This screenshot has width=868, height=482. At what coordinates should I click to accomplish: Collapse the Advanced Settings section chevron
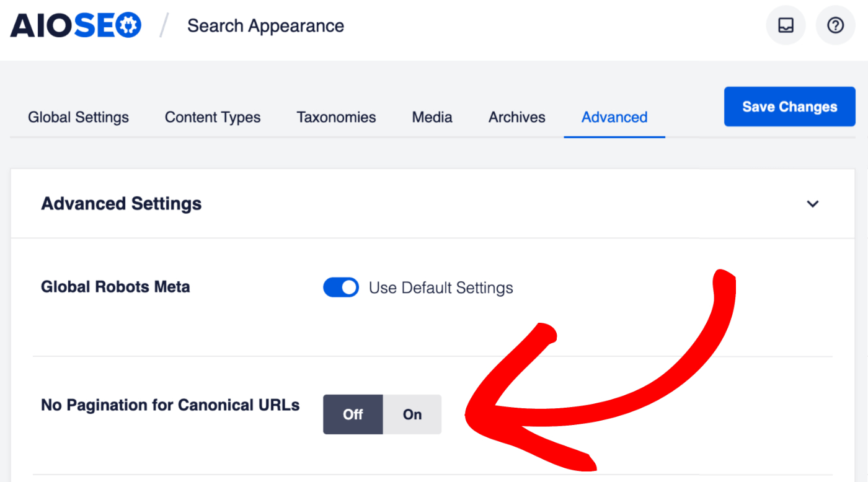pyautogui.click(x=812, y=203)
